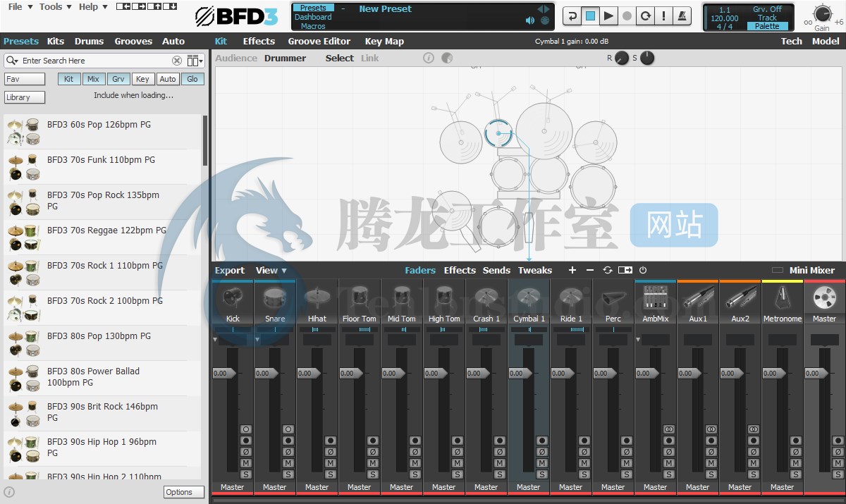Click the Export button in mixer
Screen dimensions: 846x504
tap(230, 270)
